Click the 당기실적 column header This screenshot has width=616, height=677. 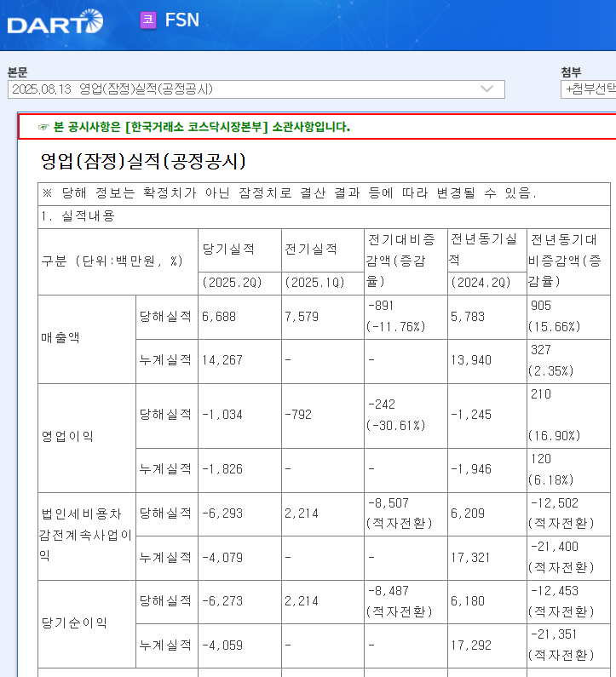coord(239,250)
